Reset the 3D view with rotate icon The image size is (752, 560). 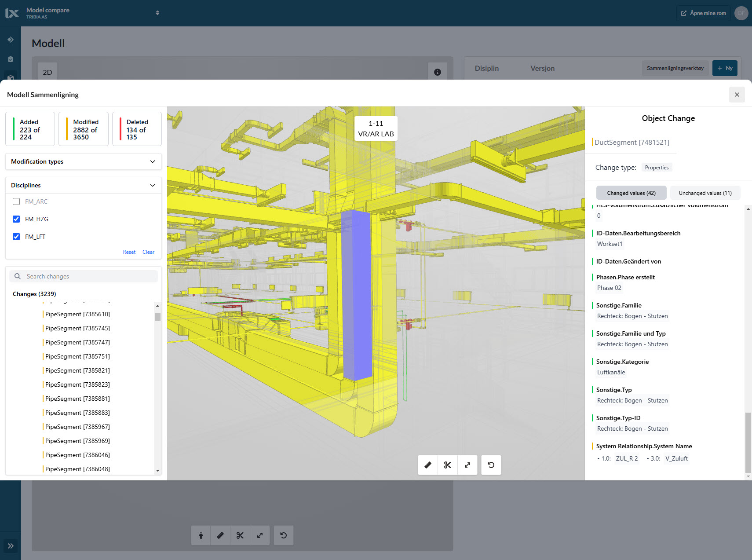(x=491, y=465)
